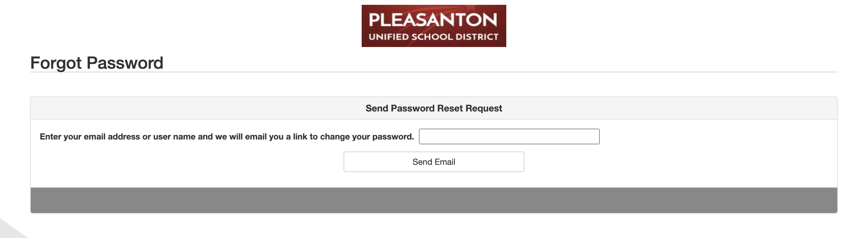Click the Forgot Password page heading
The image size is (868, 238).
click(97, 63)
